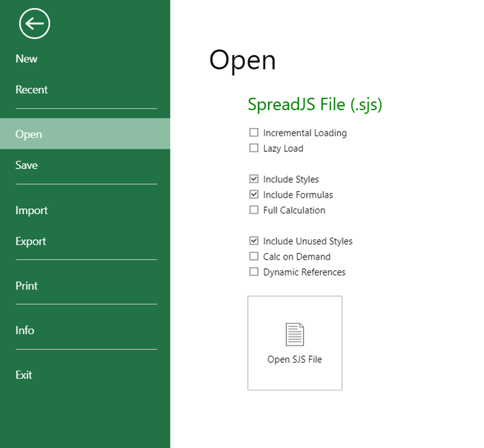Open the Import section

(x=32, y=210)
